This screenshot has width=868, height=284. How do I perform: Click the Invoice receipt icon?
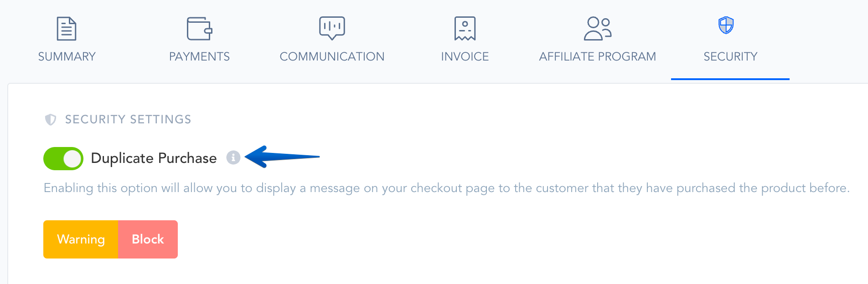click(465, 28)
